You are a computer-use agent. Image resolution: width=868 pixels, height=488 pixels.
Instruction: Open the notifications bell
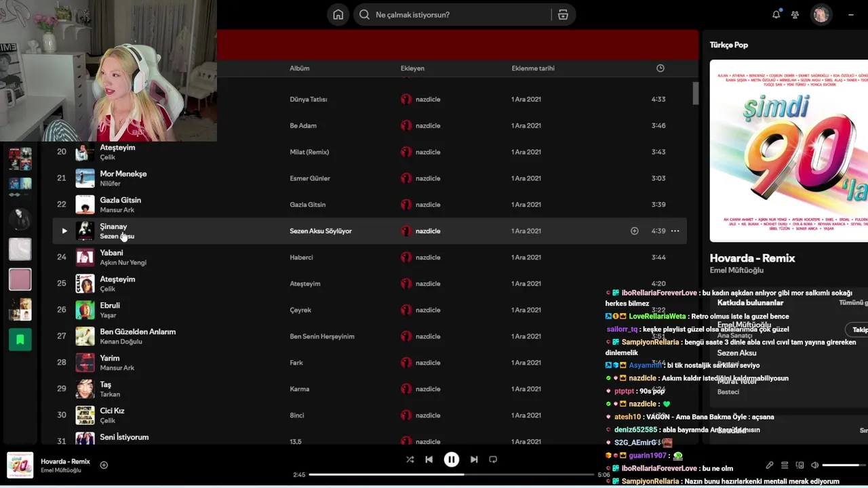pos(776,14)
